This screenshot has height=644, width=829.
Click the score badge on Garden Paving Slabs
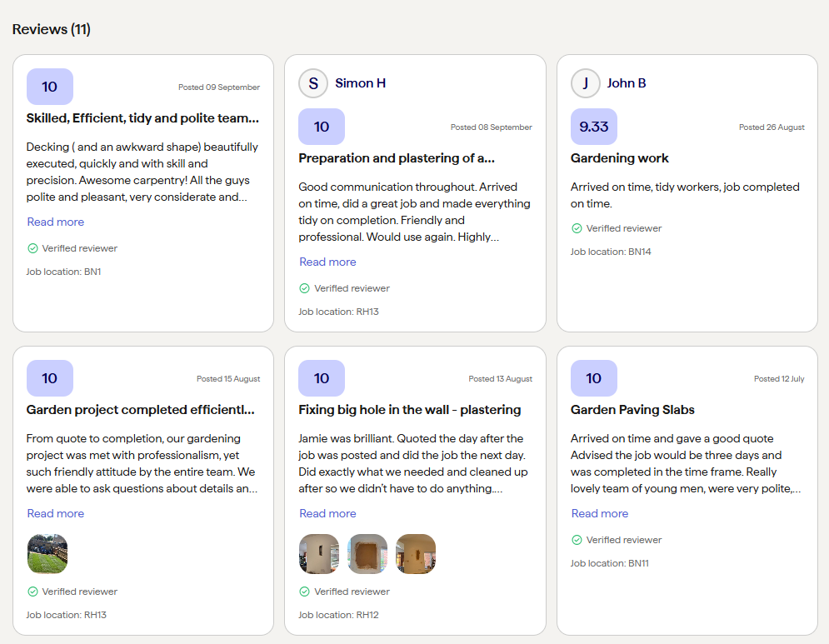pyautogui.click(x=593, y=378)
